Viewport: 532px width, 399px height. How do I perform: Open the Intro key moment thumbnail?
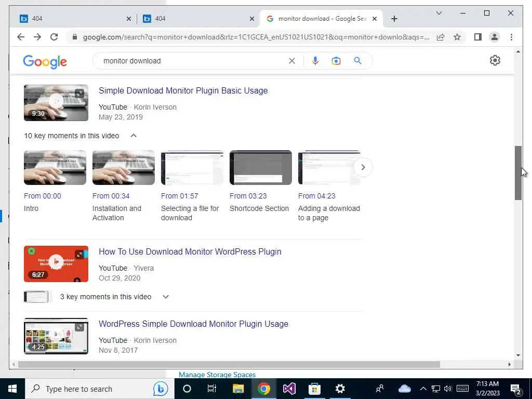coord(55,168)
